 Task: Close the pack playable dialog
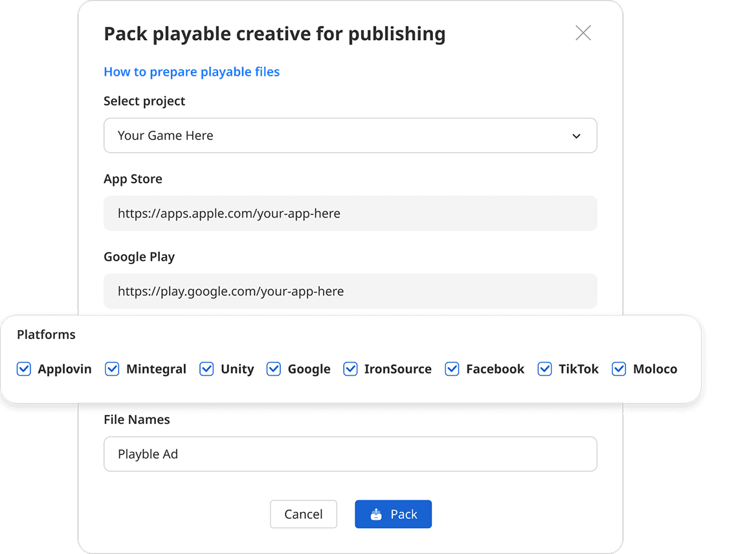pyautogui.click(x=583, y=33)
